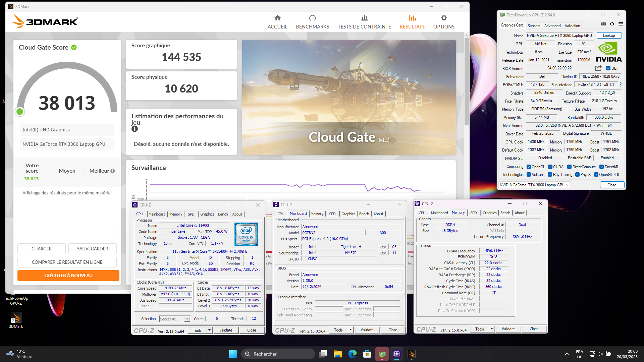Screen dimensions: 644x362
Task: Click Comparer le résultat en ligne
Action: pos(67,262)
